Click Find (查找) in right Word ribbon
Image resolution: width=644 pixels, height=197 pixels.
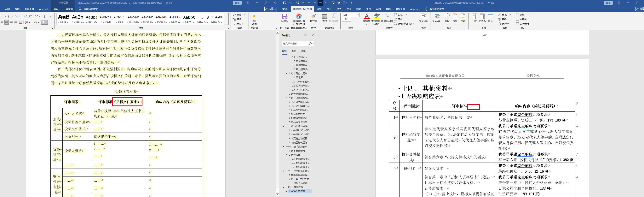(x=502, y=15)
